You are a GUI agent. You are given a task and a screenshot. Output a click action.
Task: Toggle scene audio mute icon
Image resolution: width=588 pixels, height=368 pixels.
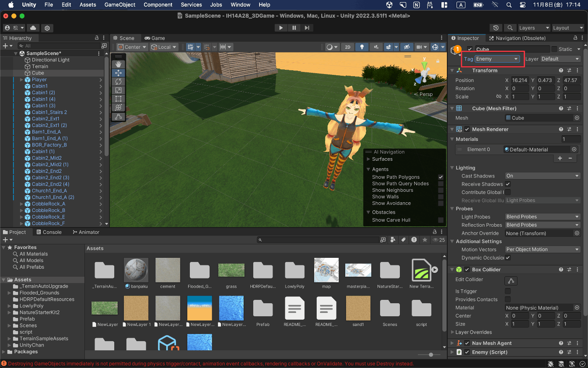(x=376, y=47)
